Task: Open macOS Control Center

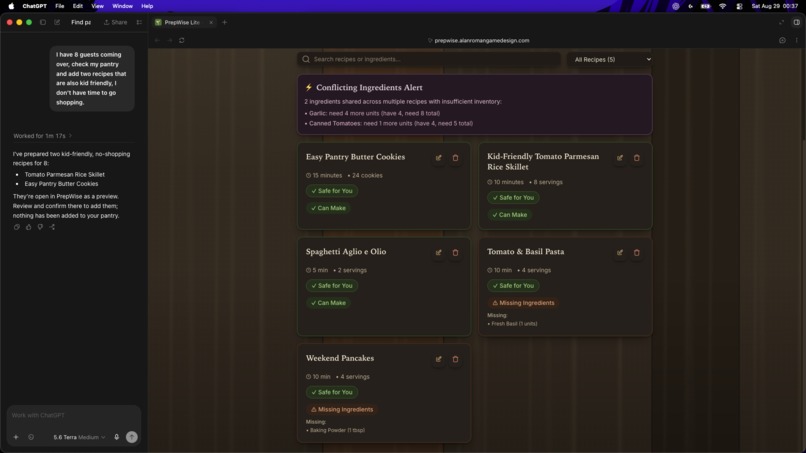Action: pos(739,6)
